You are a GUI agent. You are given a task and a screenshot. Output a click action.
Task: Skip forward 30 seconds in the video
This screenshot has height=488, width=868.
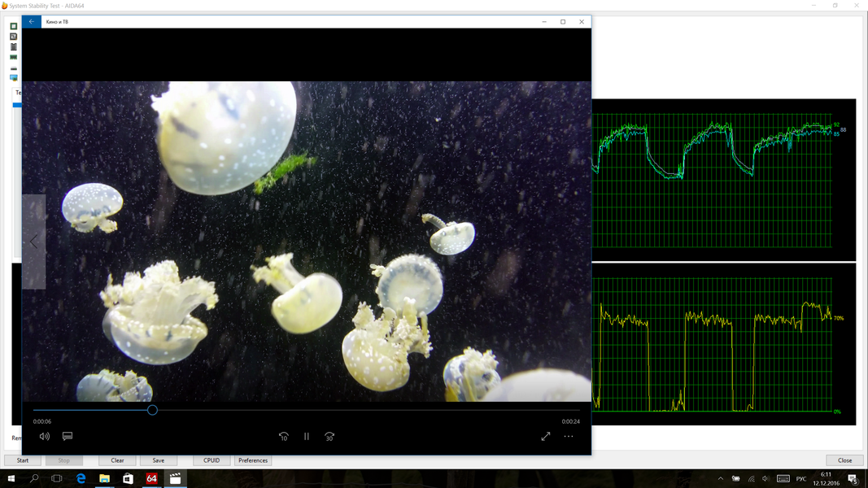tap(329, 437)
